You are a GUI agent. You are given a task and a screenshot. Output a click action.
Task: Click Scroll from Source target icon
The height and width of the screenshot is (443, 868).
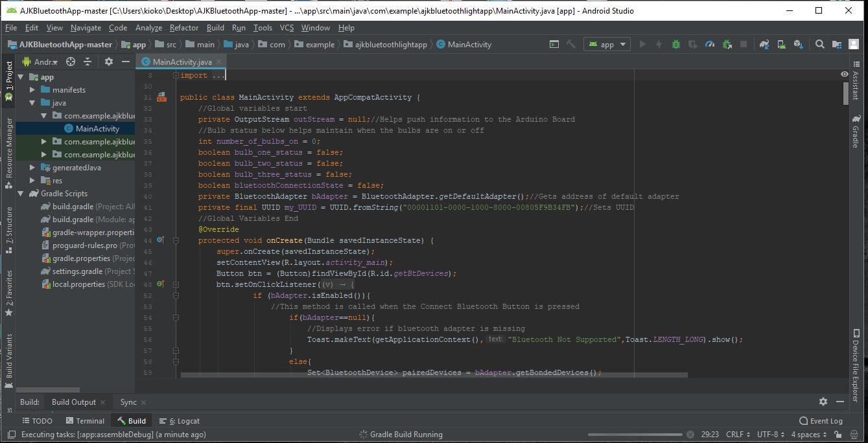pos(71,62)
